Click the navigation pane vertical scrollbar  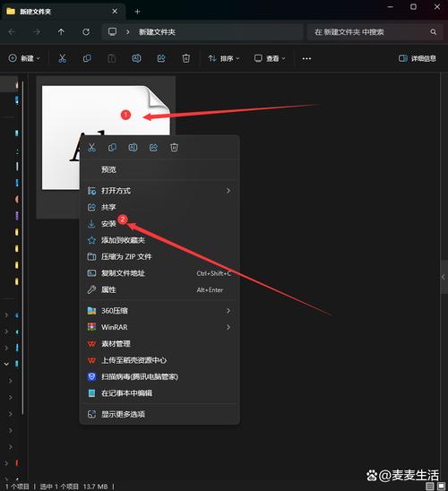pos(22,247)
